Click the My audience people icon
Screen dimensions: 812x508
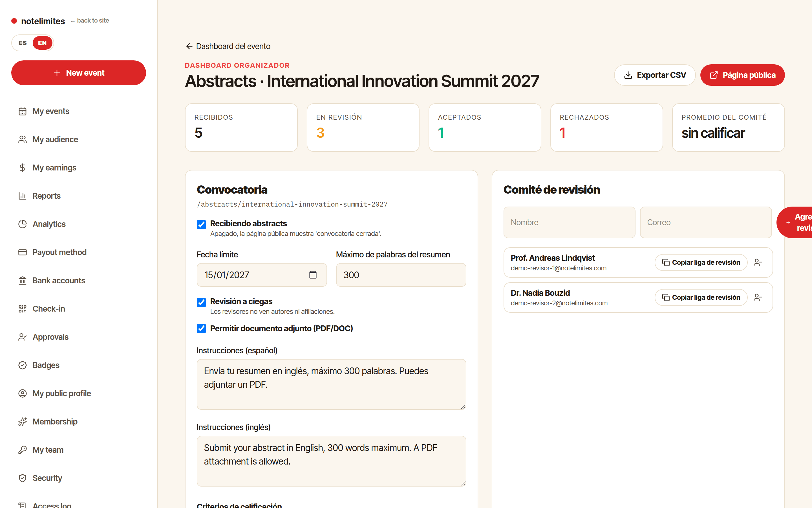pyautogui.click(x=23, y=139)
